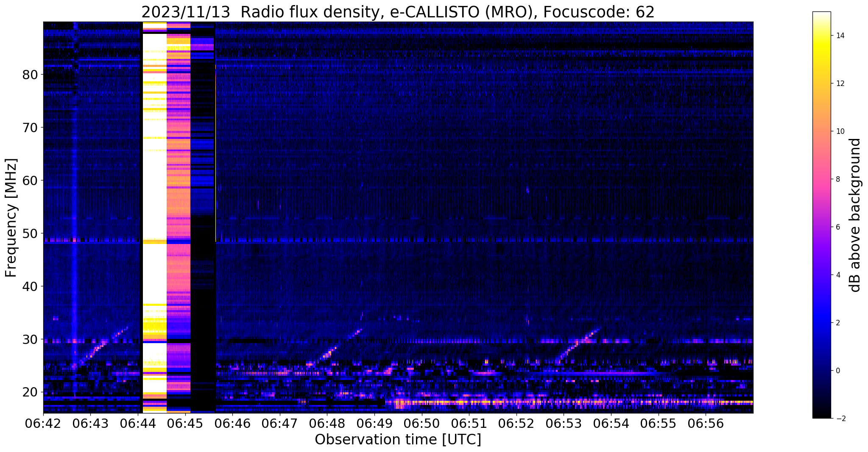The height and width of the screenshot is (452, 868).
Task: Click the 'Frequency [MHz]' axis label
Action: pos(11,217)
